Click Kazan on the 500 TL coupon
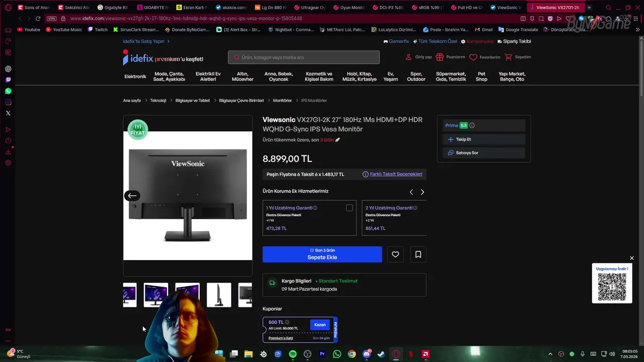The image size is (644, 362). coord(320,325)
